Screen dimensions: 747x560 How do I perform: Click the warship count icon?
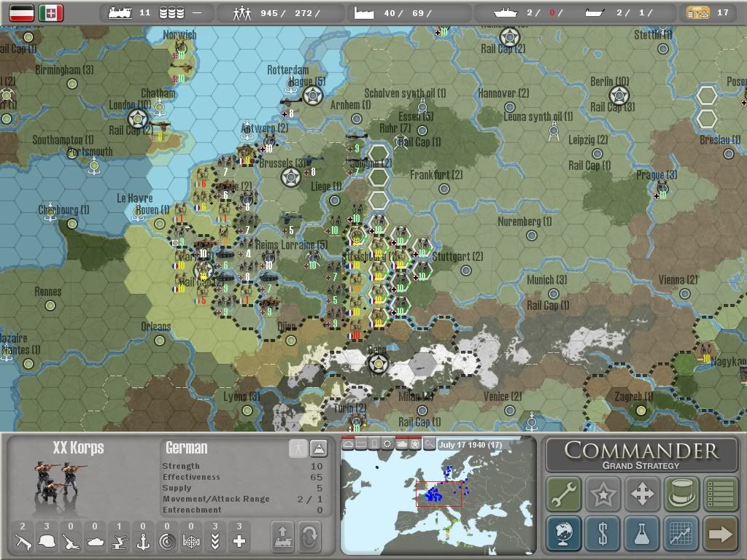click(x=506, y=13)
